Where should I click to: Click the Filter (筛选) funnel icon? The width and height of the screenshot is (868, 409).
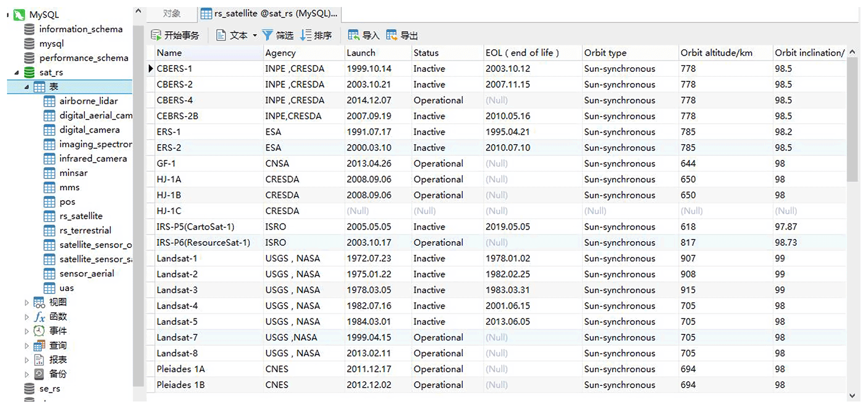point(267,35)
